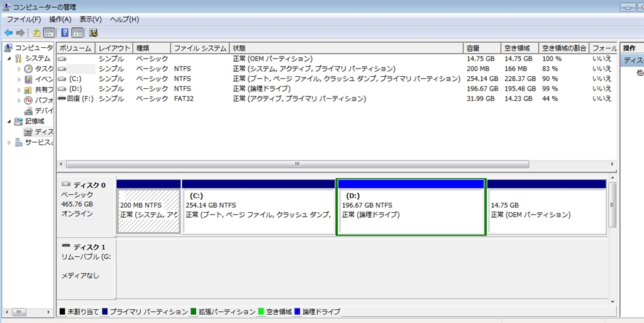This screenshot has width=644, height=323.
Task: Select the 200 MB NTFS system partition block
Action: 148,207
